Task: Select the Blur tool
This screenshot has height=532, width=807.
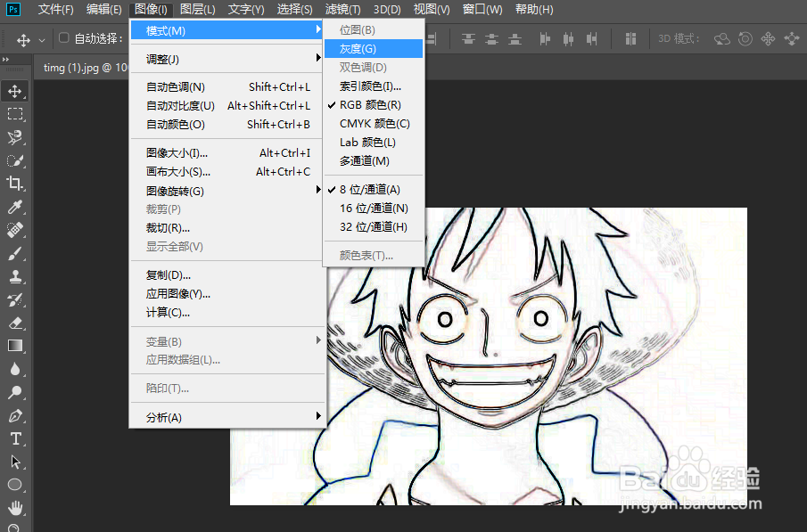Action: point(15,369)
